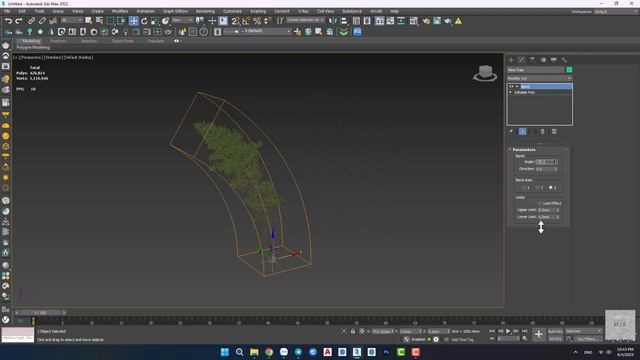The width and height of the screenshot is (640, 360).
Task: Open Schematic View toolbar icon
Action: point(401,21)
